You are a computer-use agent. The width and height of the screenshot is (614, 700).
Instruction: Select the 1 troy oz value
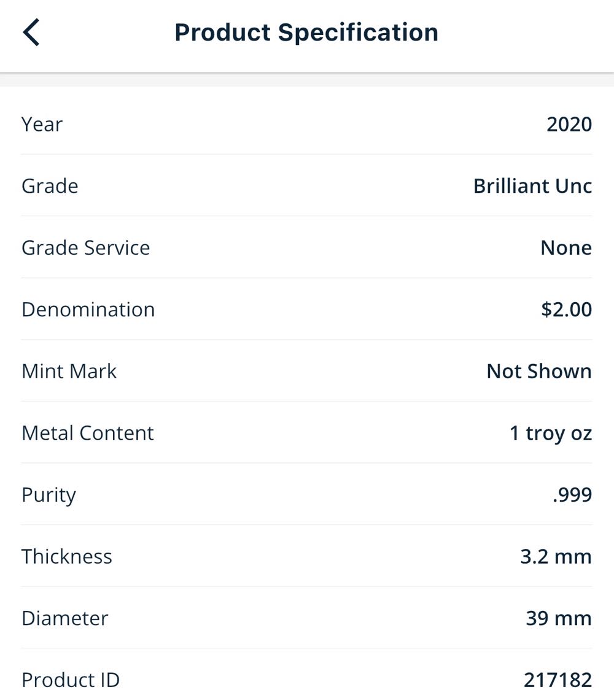pyautogui.click(x=551, y=434)
